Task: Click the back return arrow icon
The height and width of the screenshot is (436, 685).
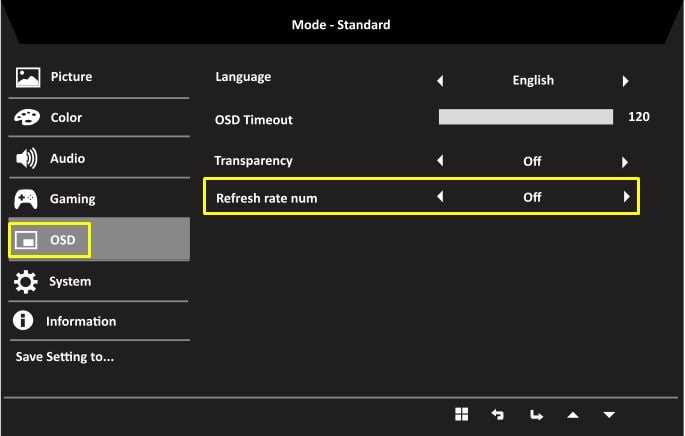Action: [498, 414]
